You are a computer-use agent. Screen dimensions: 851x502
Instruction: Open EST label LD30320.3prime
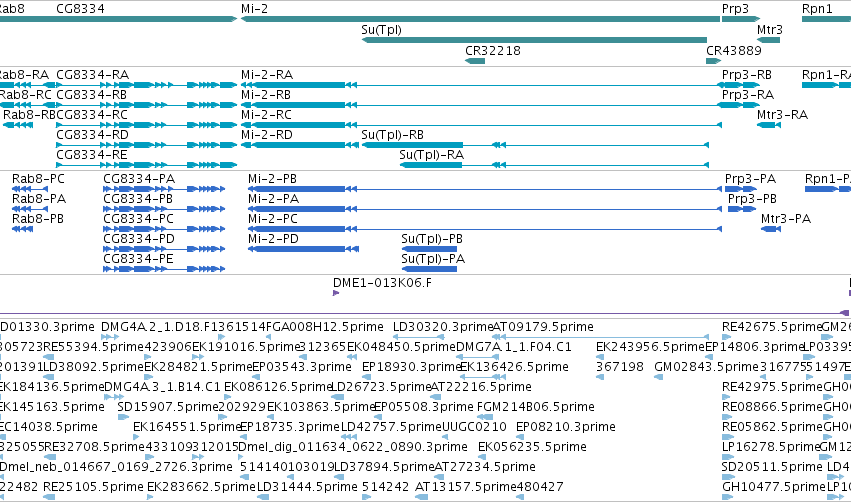[x=443, y=327]
